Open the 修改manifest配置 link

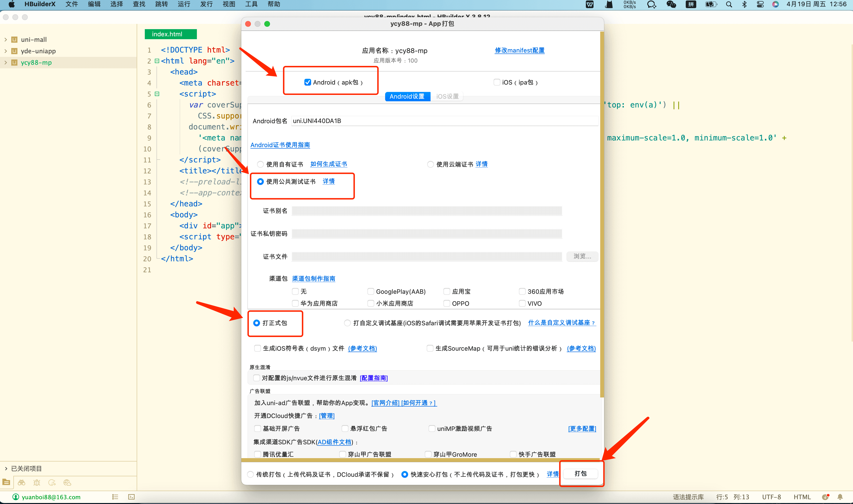(x=519, y=50)
